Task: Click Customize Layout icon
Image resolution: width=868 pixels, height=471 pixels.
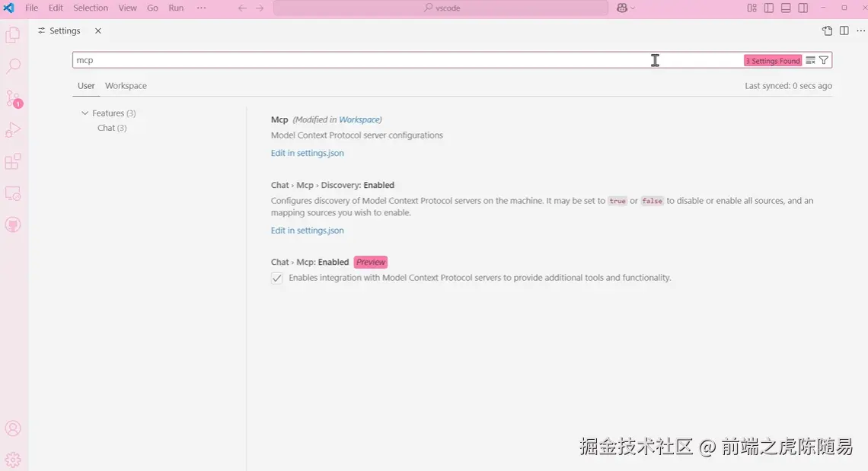Action: coord(752,8)
